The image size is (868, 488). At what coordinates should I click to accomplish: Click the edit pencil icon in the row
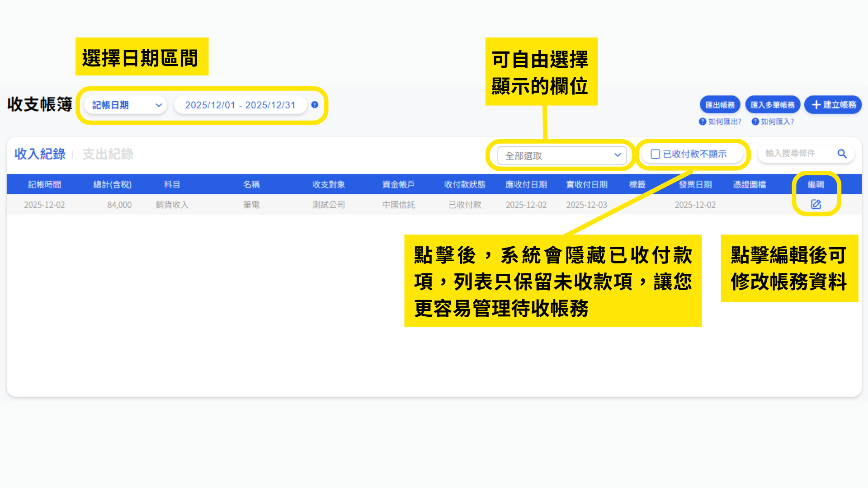tap(816, 204)
